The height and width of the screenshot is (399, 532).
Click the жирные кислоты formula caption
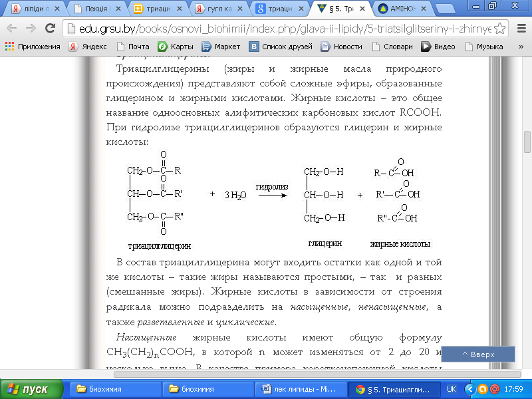400,244
